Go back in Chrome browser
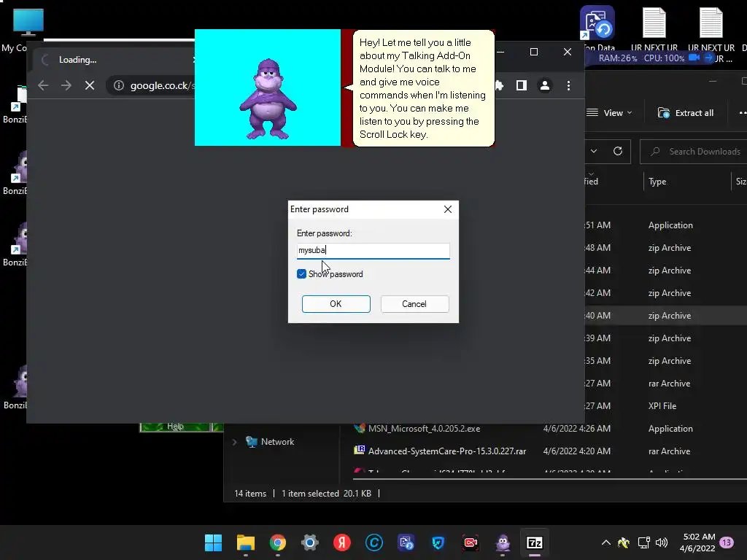The image size is (747, 560). tap(43, 85)
